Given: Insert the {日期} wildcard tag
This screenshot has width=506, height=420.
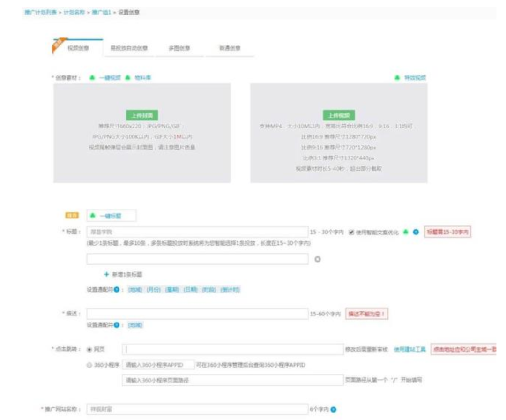Looking at the screenshot, I should pyautogui.click(x=190, y=290).
